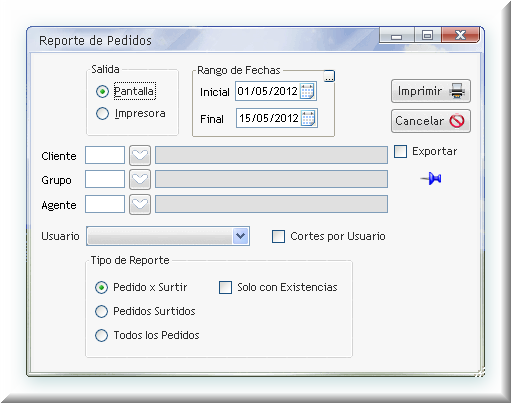This screenshot has height=403, width=511.
Task: Click the Grupo code input field
Action: coord(105,179)
